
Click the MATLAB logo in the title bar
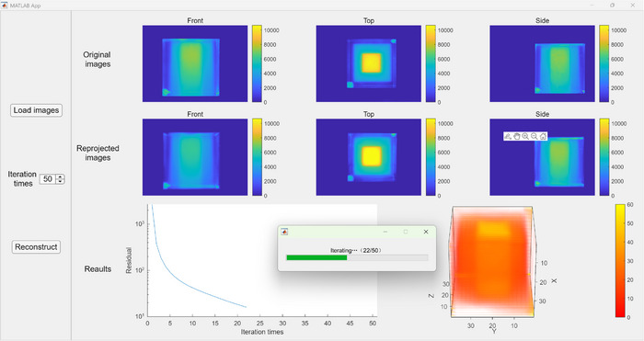(x=5, y=6)
